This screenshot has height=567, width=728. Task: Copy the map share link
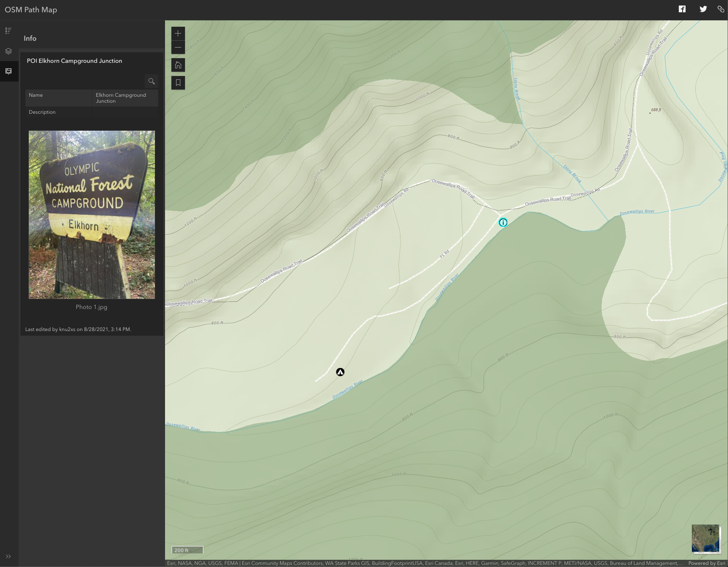click(721, 9)
